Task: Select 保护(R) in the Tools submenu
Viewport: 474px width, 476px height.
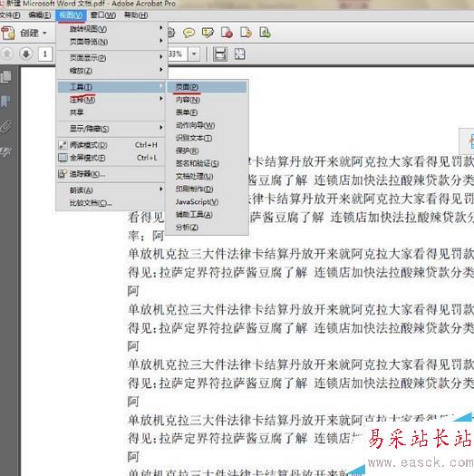Action: [207, 151]
